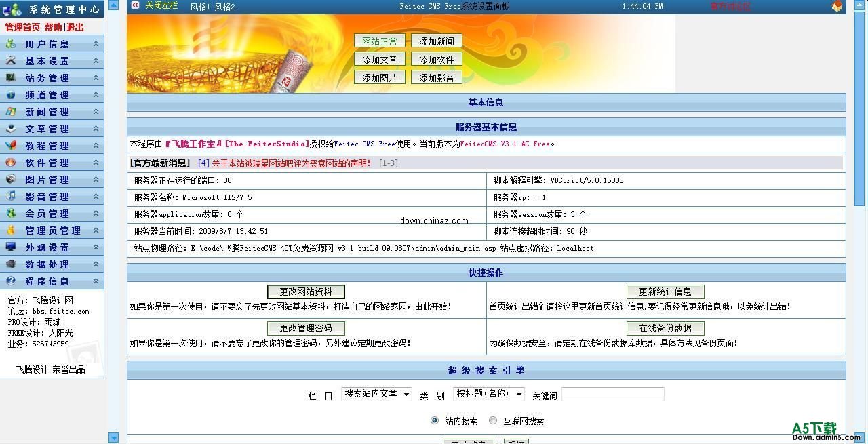Select the 互联网搜索 radio button

click(x=493, y=421)
